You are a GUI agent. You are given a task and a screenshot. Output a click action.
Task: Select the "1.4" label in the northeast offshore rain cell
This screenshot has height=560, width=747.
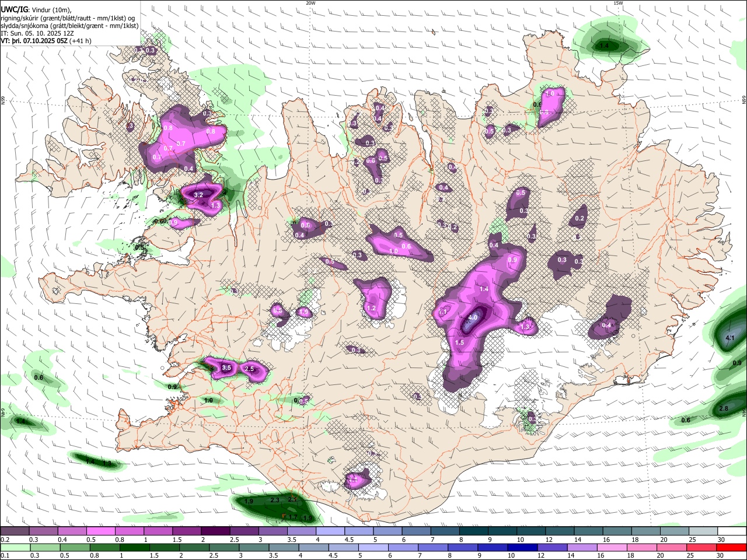coord(605,46)
